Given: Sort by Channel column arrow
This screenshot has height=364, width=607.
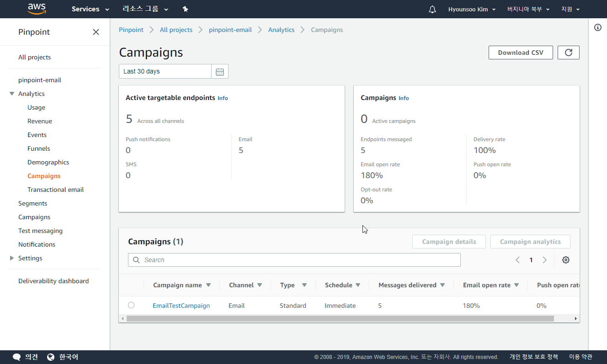Looking at the screenshot, I should (x=260, y=285).
